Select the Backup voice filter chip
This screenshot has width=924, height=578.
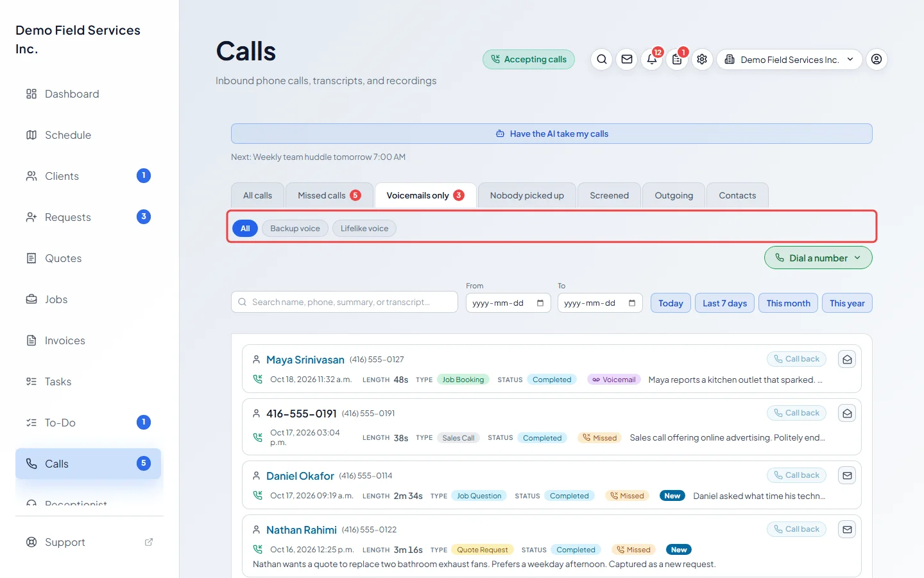[x=295, y=228]
